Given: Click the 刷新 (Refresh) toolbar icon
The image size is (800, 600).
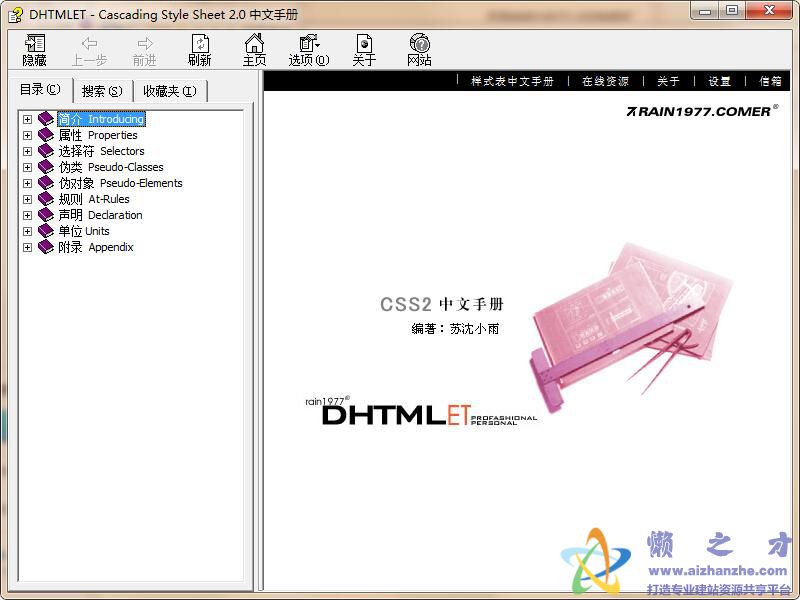Looking at the screenshot, I should click(x=199, y=50).
